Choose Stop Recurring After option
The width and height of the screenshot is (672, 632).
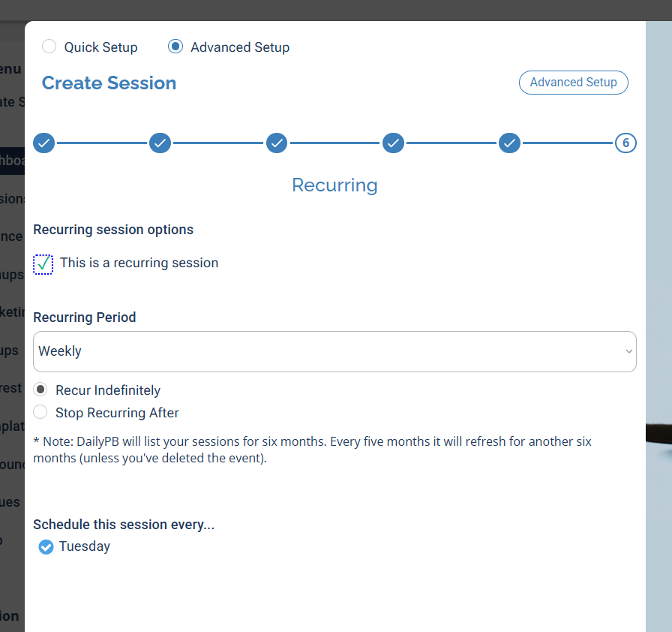point(40,412)
